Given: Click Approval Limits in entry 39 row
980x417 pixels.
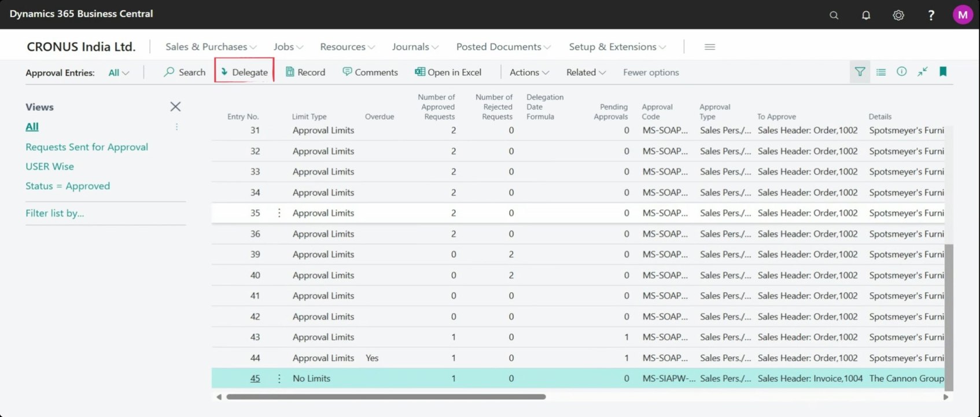Looking at the screenshot, I should (x=323, y=254).
